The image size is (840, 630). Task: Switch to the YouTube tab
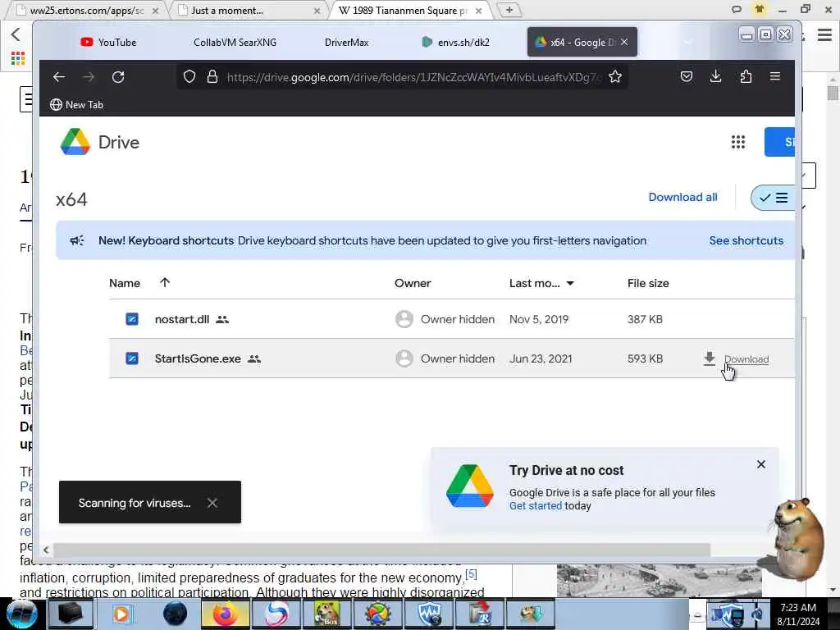[x=108, y=43]
